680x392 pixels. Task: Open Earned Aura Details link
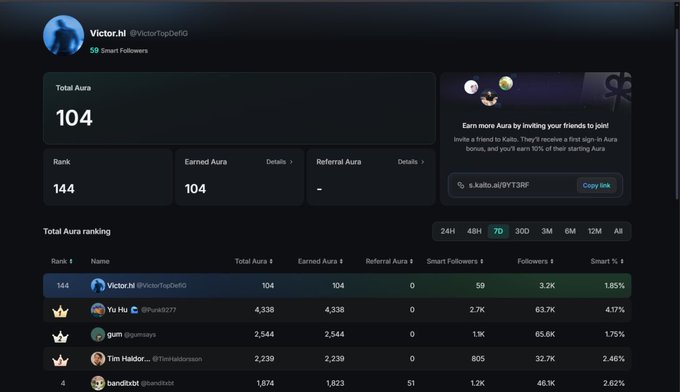(x=279, y=162)
